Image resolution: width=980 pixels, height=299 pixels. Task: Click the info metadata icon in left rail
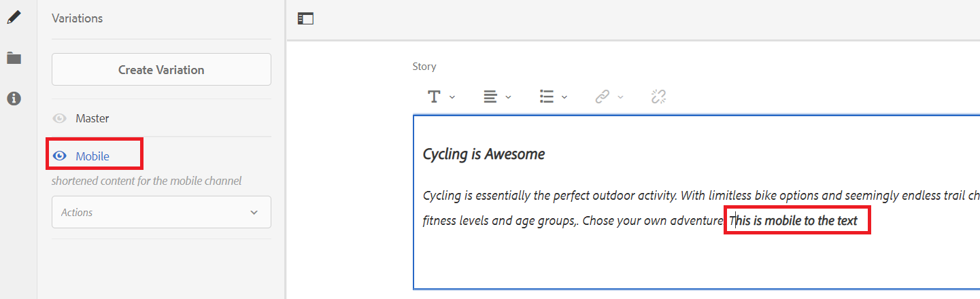[14, 99]
